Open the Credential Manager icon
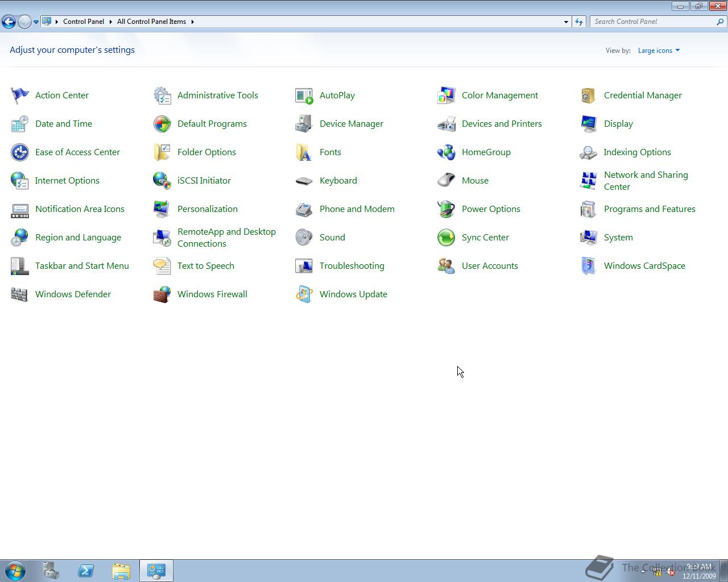The image size is (728, 582). 589,95
